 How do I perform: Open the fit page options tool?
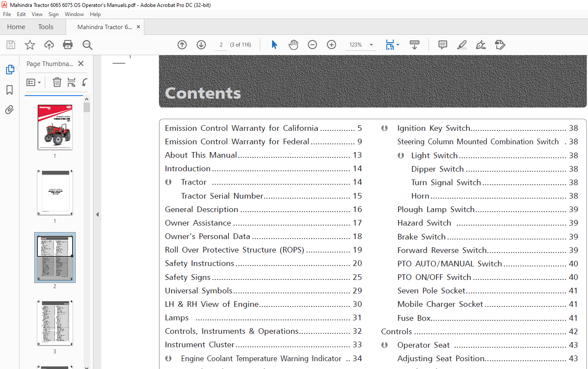point(392,45)
